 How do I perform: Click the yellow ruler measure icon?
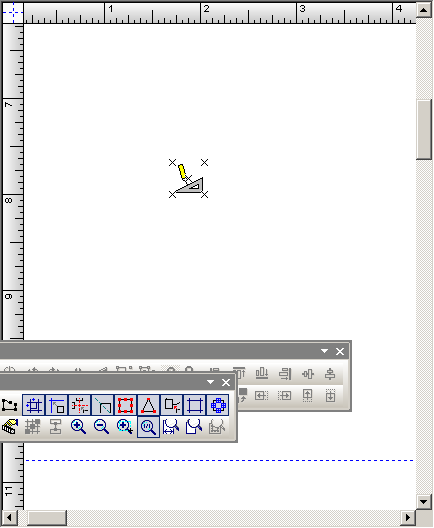pos(10,427)
